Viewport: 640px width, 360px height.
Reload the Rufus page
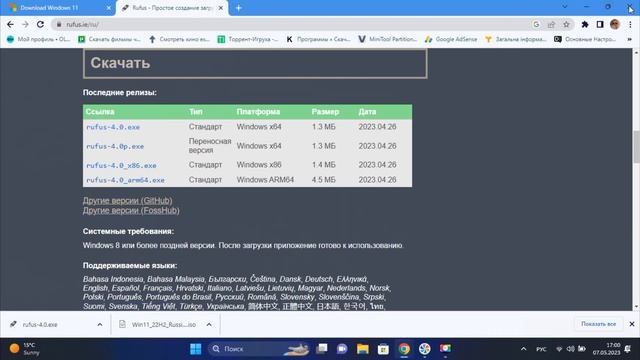click(x=40, y=24)
